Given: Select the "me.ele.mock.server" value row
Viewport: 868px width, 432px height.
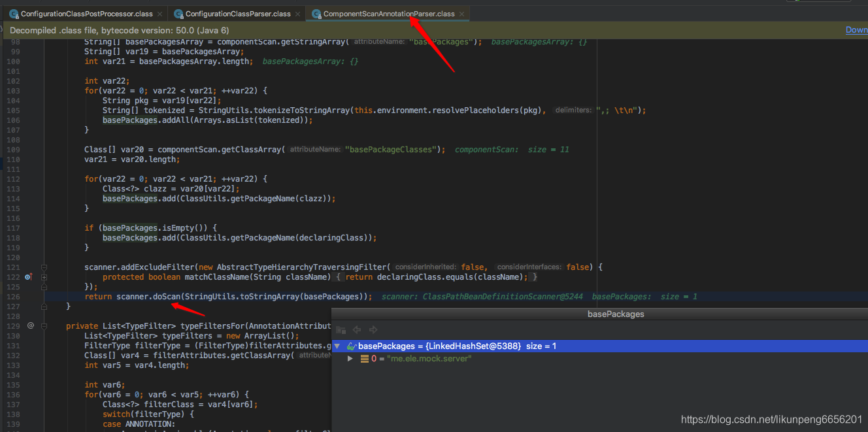Looking at the screenshot, I should (x=599, y=359).
